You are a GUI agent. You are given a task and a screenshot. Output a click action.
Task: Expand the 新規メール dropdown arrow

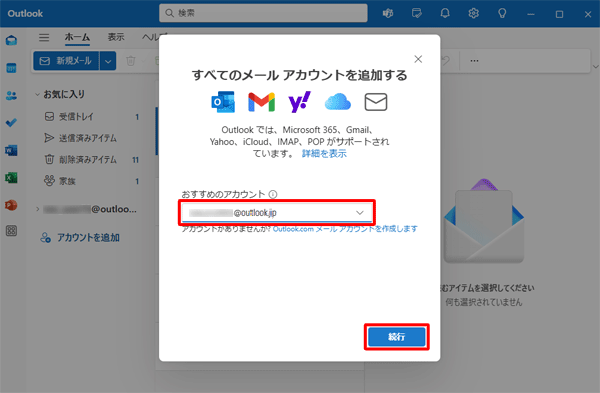pos(108,61)
